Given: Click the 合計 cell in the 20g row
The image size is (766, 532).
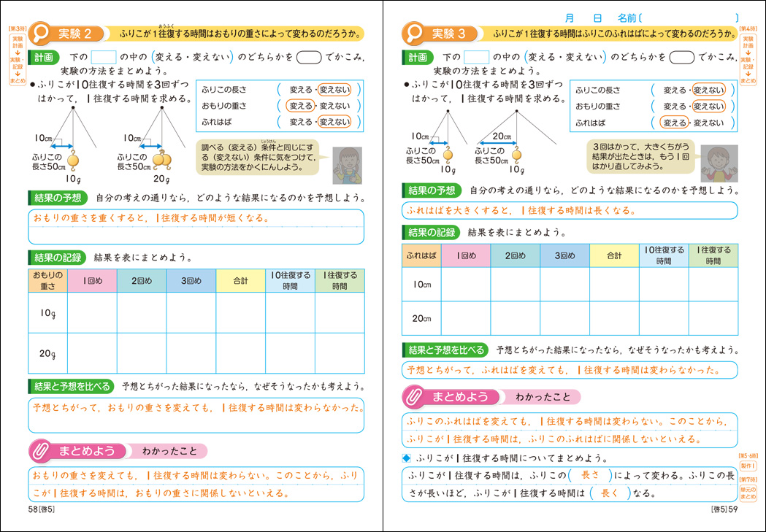Looking at the screenshot, I should coord(241,353).
